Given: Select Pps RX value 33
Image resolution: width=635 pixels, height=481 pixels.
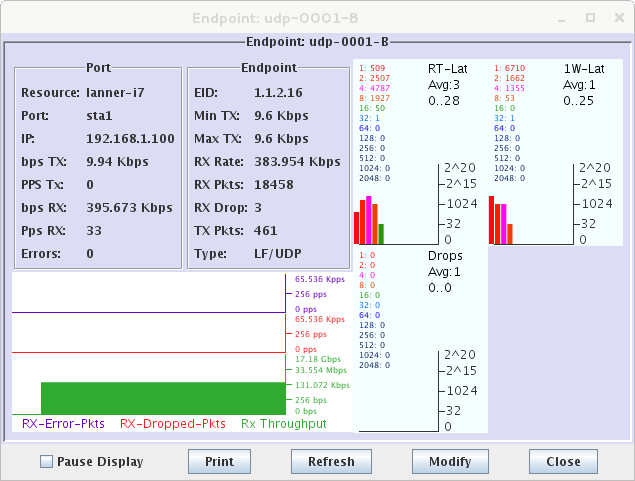Looking at the screenshot, I should [x=94, y=231].
